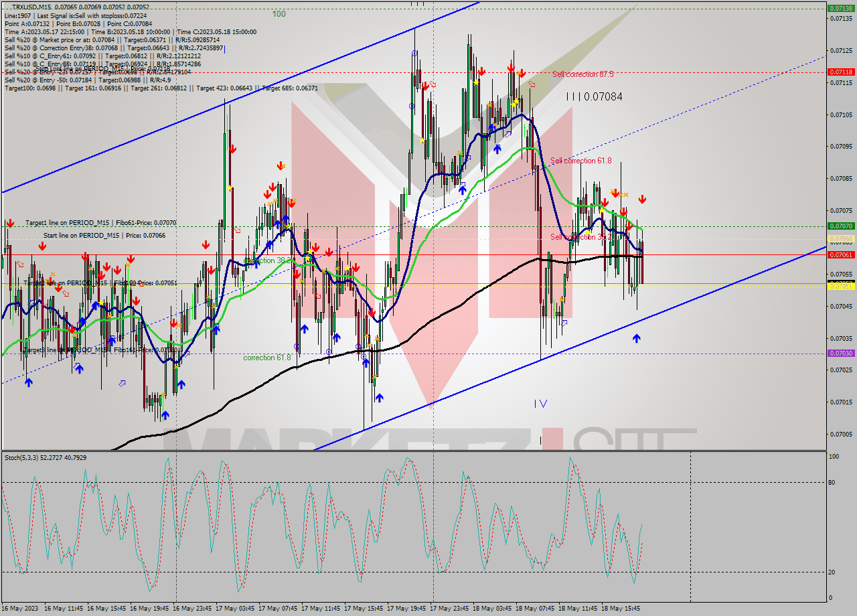Click the '17 May 11:45' time label
Image resolution: width=857 pixels, height=616 pixels.
[x=321, y=609]
